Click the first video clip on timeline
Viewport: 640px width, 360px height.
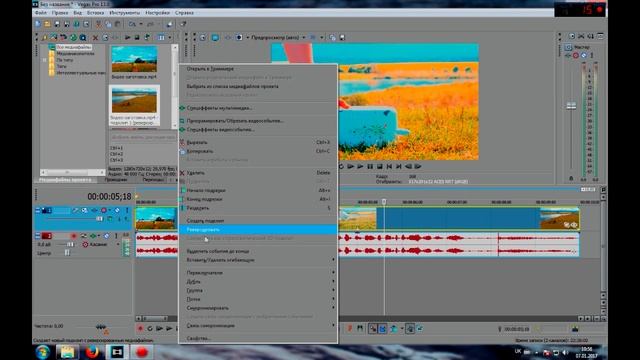pos(156,219)
